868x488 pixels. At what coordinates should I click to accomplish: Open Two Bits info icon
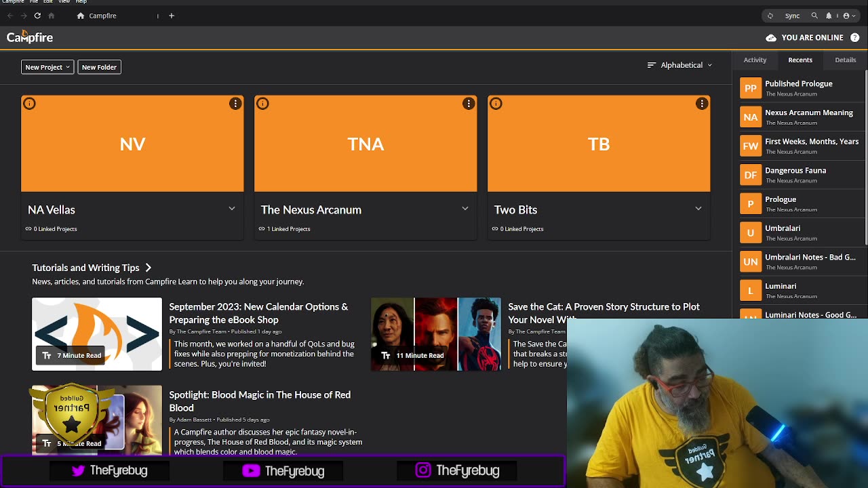point(496,103)
